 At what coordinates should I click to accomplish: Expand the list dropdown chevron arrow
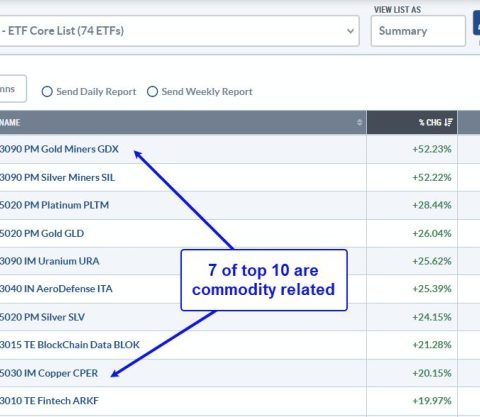tap(350, 31)
